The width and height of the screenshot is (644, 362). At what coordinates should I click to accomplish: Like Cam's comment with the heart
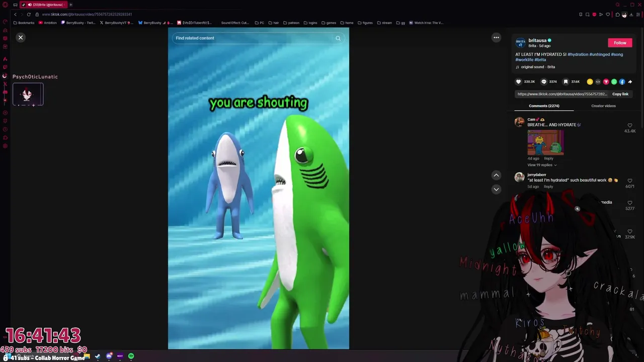point(630,125)
